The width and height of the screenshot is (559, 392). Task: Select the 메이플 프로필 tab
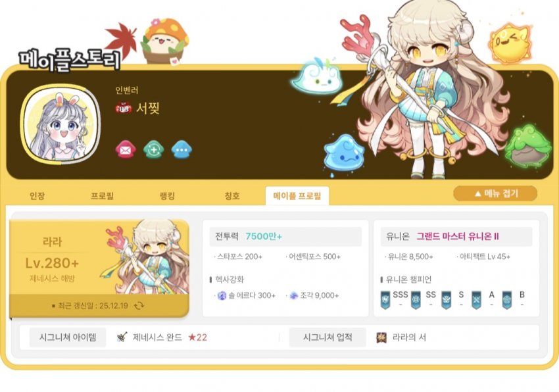click(297, 196)
